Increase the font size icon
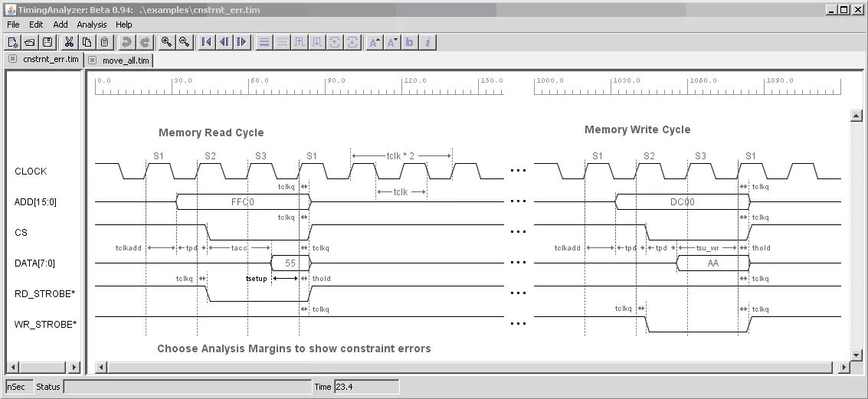The height and width of the screenshot is (399, 868). pyautogui.click(x=375, y=42)
